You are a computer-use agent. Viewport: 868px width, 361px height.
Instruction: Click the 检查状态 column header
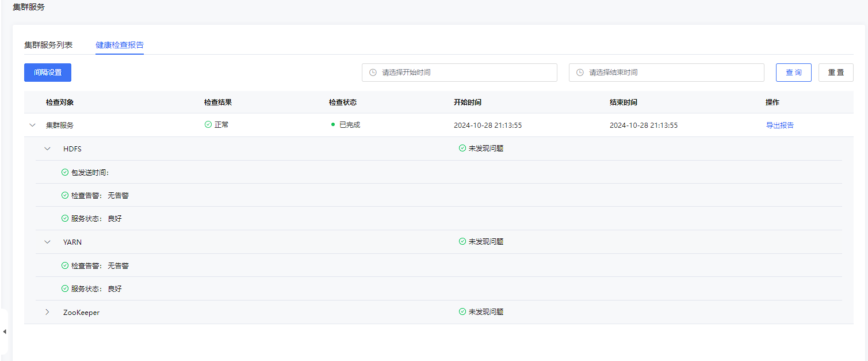point(343,102)
